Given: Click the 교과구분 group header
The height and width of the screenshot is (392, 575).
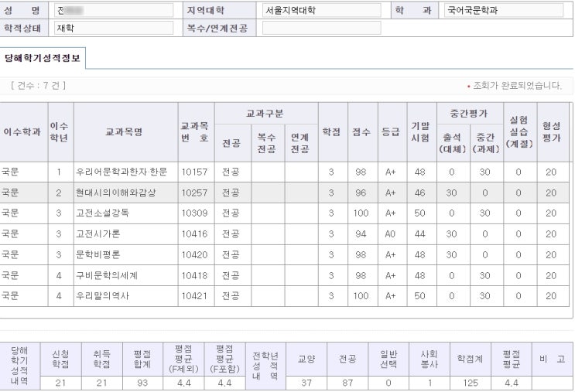Looking at the screenshot, I should (x=266, y=114).
